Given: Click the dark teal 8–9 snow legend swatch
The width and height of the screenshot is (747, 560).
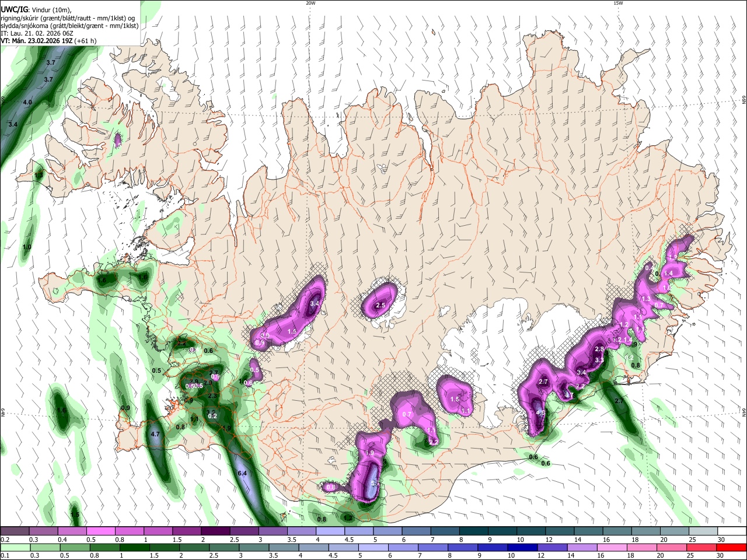Looking at the screenshot, I should coord(474,531).
